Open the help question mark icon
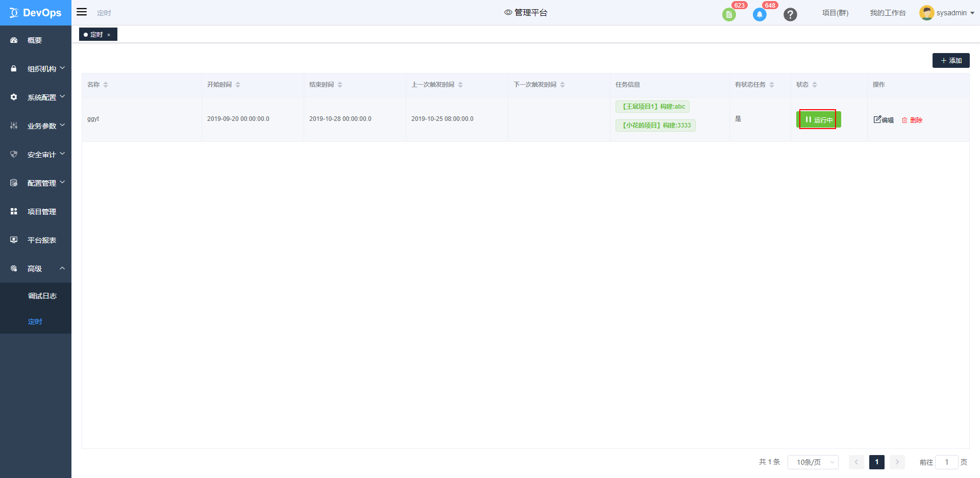Image resolution: width=980 pixels, height=478 pixels. tap(790, 15)
